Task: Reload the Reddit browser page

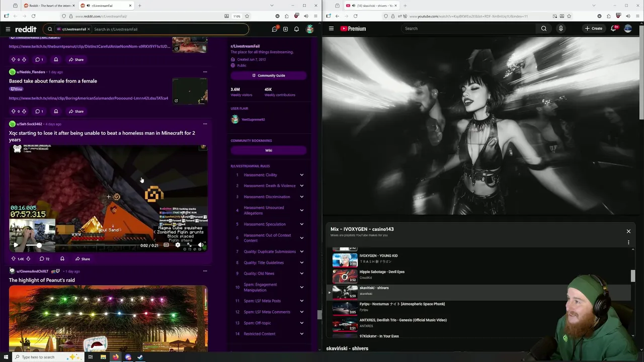Action: pos(33,16)
